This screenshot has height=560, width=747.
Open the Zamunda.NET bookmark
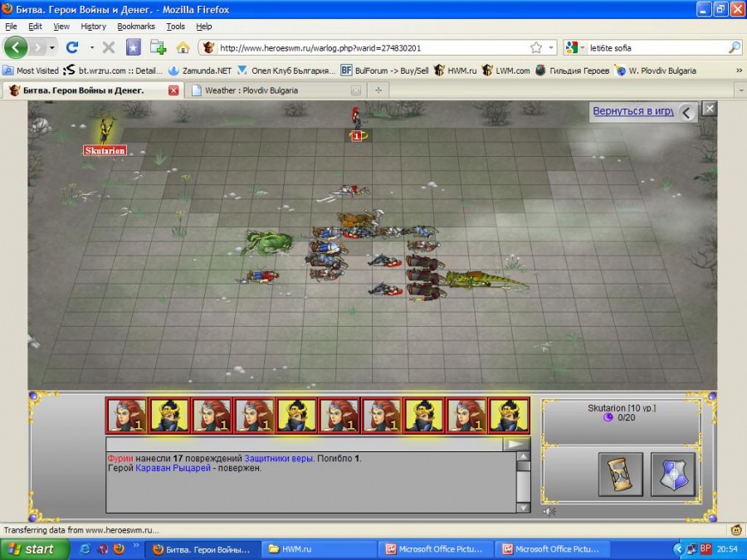tap(200, 71)
